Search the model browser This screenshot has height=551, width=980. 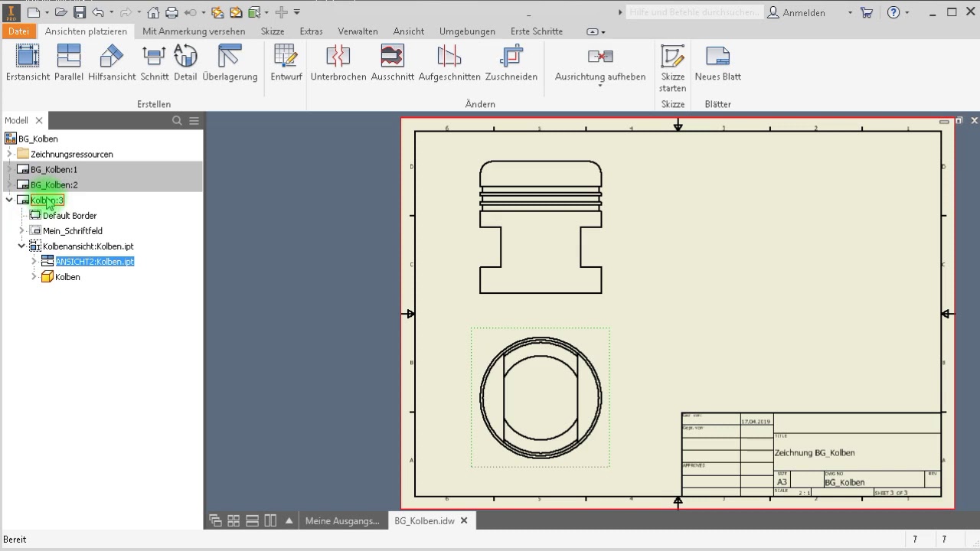pyautogui.click(x=177, y=120)
